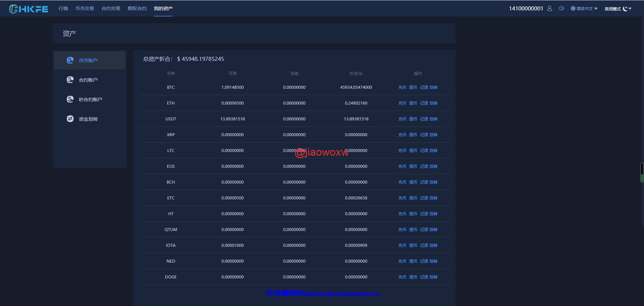Click 提币 for DOGE

[x=413, y=277]
